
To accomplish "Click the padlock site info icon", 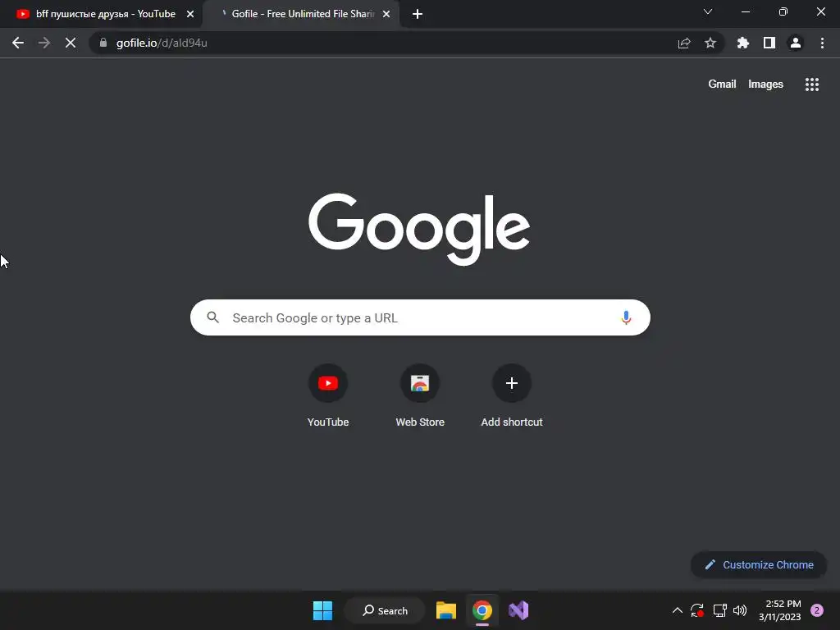I will tap(103, 43).
